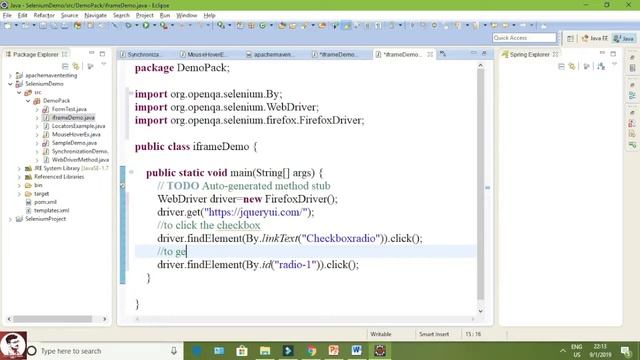The height and width of the screenshot is (360, 640).
Task: Expand the bin folder
Action: coord(19,185)
